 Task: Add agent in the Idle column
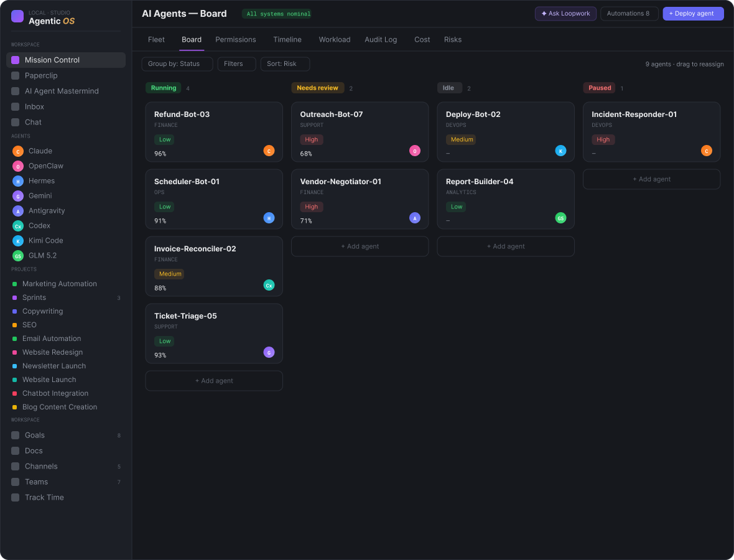tap(506, 246)
